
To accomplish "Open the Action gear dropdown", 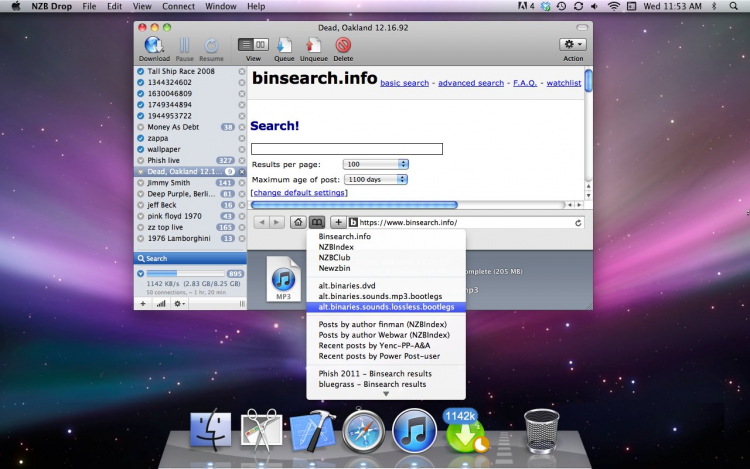I will pyautogui.click(x=573, y=44).
